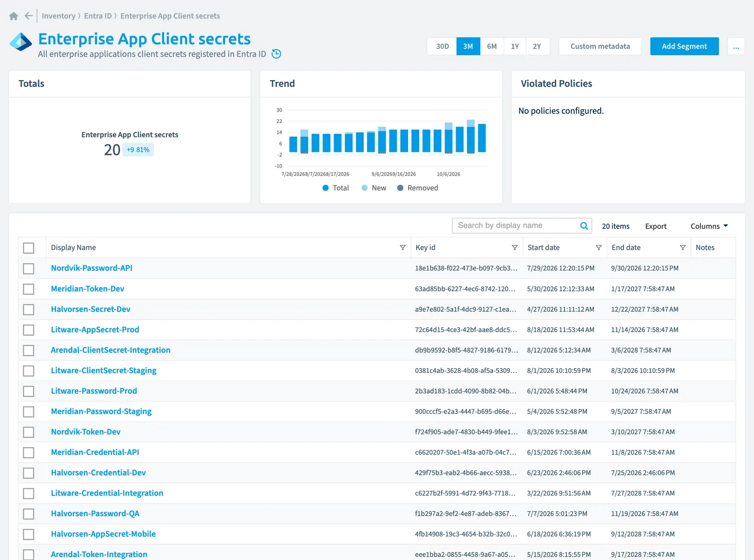The width and height of the screenshot is (754, 560).
Task: Click the Entra ID product logo
Action: click(21, 42)
